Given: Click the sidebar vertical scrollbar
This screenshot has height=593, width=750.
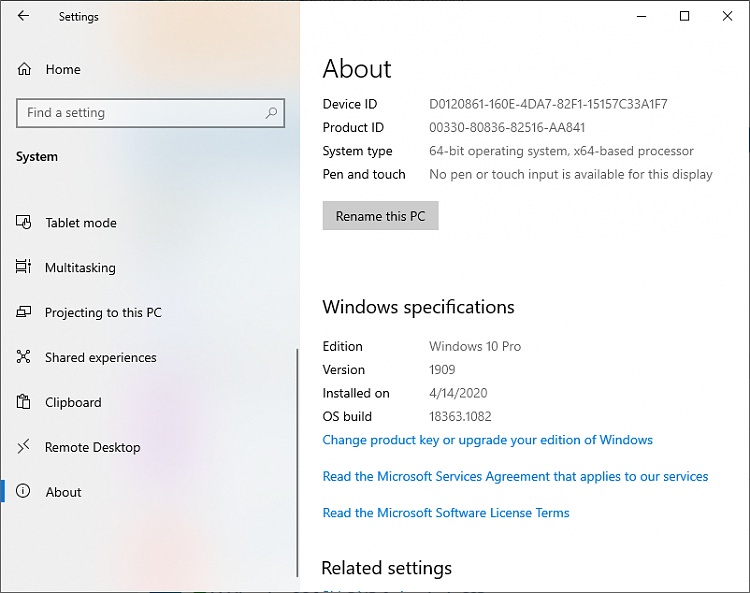Looking at the screenshot, I should [297, 462].
